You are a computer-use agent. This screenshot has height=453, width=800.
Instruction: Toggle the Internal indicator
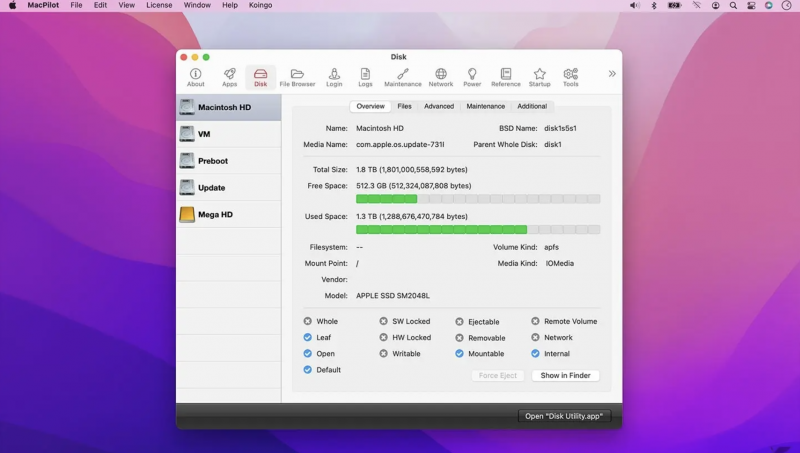pos(535,354)
